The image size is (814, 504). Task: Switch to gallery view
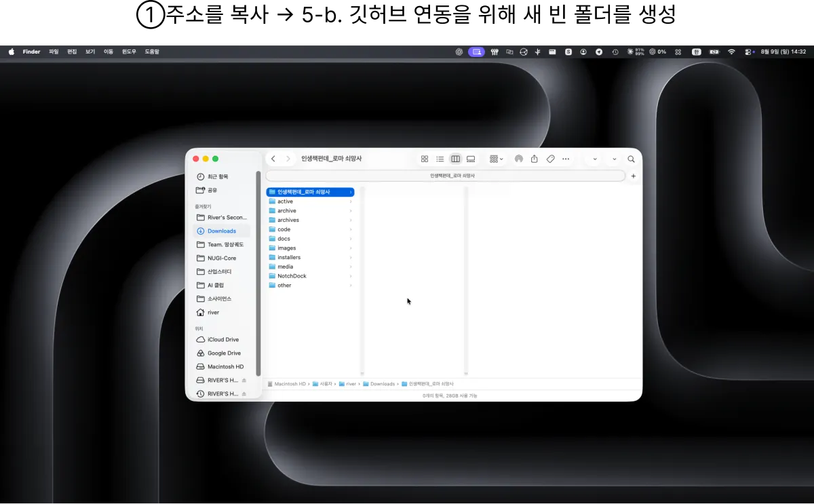coord(471,159)
